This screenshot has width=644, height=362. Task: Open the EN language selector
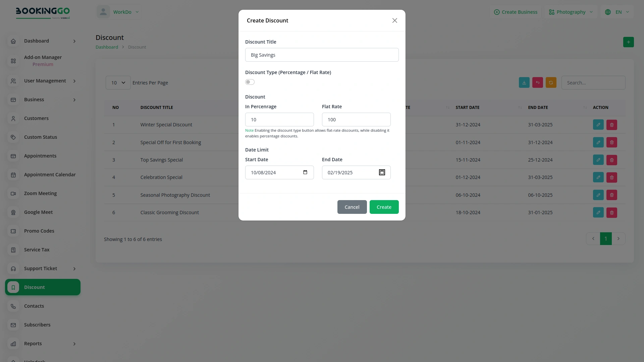tap(616, 12)
